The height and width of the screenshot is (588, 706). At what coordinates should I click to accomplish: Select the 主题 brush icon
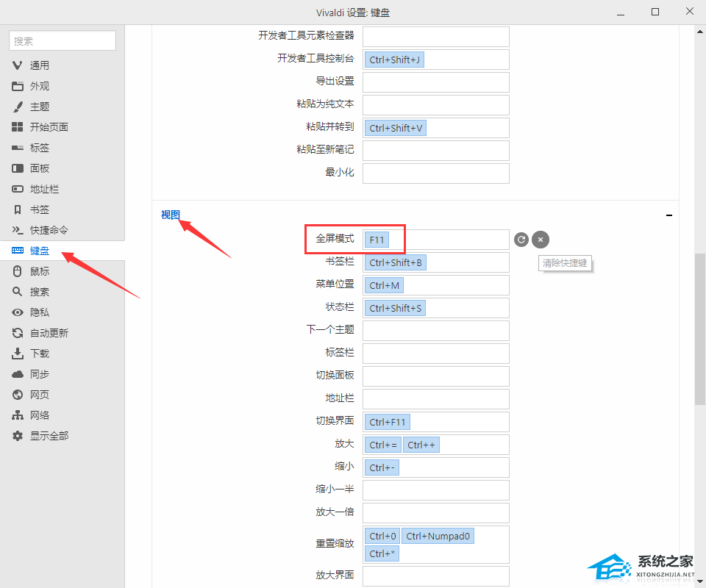[x=18, y=107]
